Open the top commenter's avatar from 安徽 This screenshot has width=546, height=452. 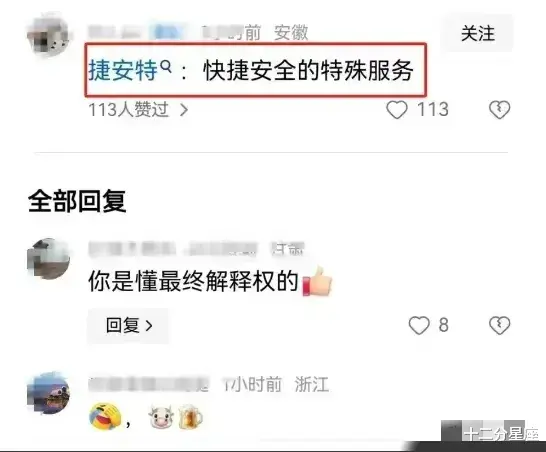click(48, 35)
